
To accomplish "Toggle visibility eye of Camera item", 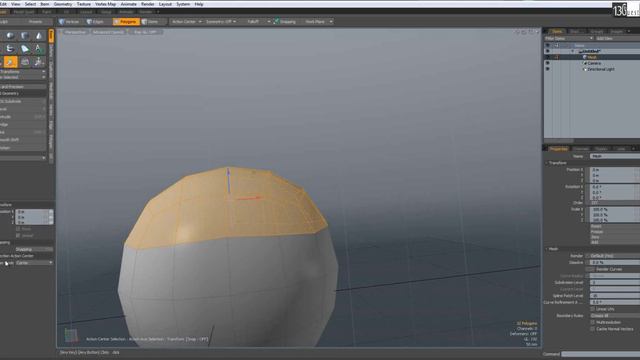I will coord(547,63).
